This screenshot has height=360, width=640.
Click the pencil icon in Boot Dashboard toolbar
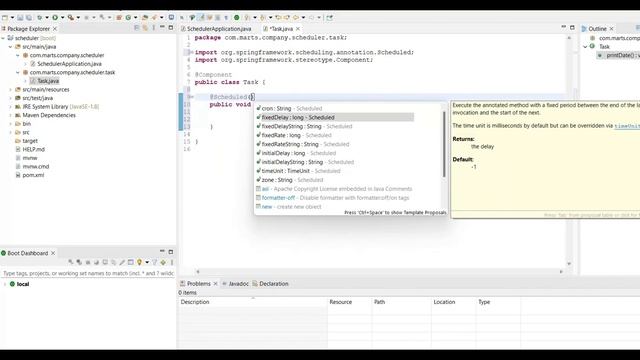[x=122, y=262]
